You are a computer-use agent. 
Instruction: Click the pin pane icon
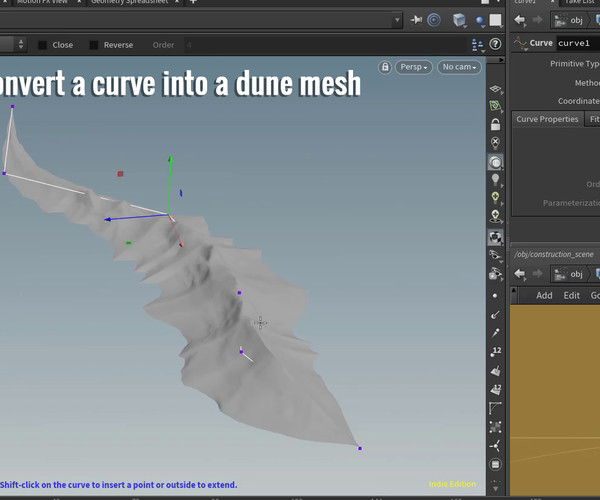tap(416, 20)
